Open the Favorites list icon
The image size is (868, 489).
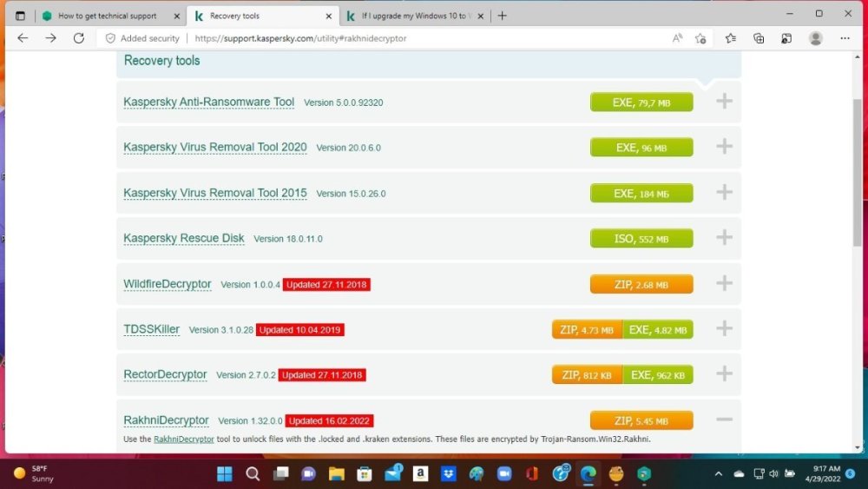[x=731, y=38]
